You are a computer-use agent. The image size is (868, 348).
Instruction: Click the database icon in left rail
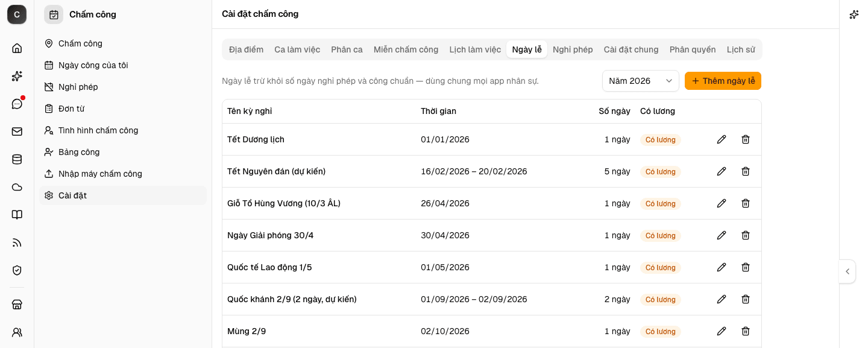pyautogui.click(x=17, y=159)
